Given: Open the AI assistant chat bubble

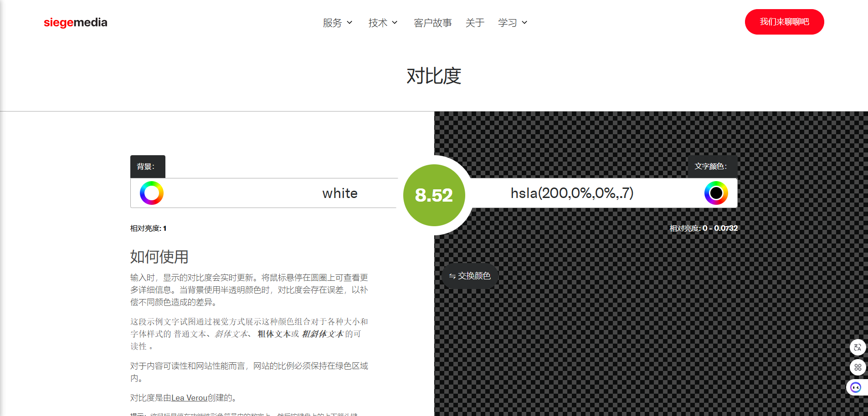Looking at the screenshot, I should pos(855,387).
